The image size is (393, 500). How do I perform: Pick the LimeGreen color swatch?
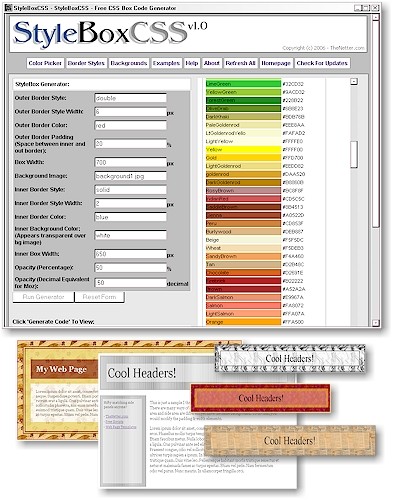click(243, 84)
